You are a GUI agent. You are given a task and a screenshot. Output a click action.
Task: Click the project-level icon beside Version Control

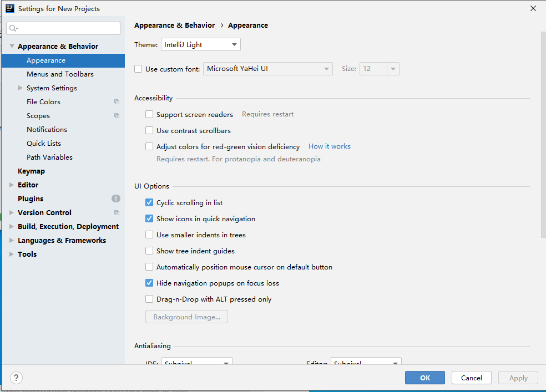pos(117,212)
